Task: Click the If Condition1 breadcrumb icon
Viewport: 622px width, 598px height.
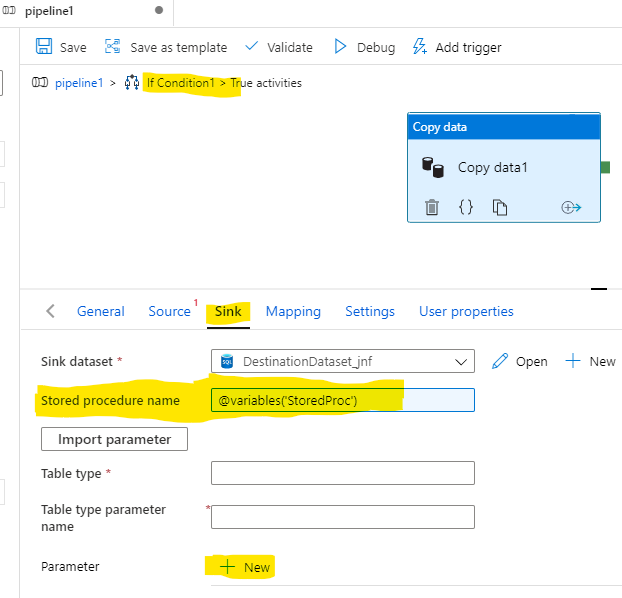Action: (132, 83)
